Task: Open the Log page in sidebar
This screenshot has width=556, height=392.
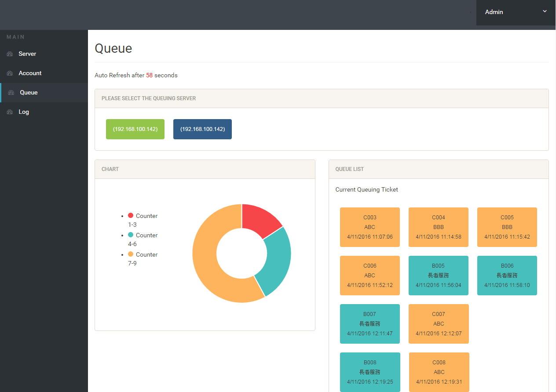Action: tap(24, 112)
